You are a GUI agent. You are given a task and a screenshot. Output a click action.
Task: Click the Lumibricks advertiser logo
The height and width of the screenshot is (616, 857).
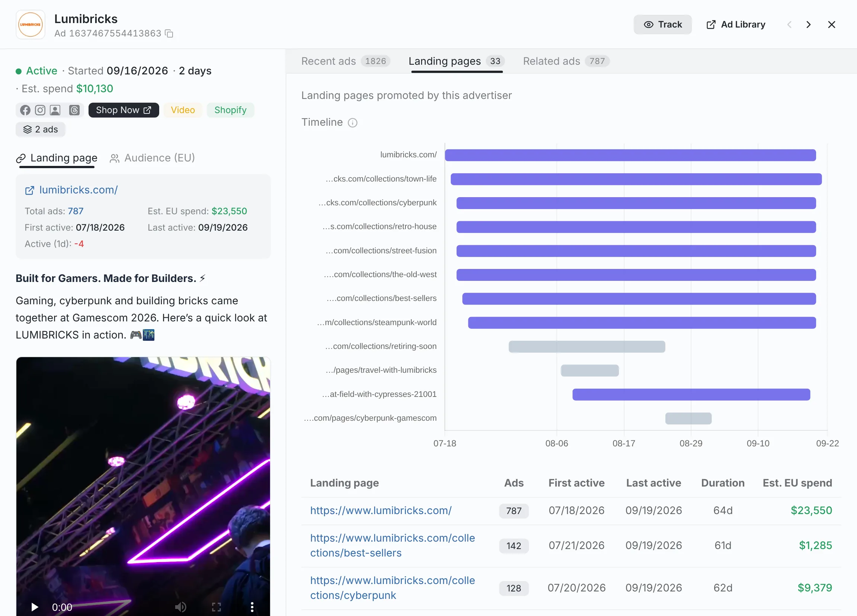click(31, 25)
